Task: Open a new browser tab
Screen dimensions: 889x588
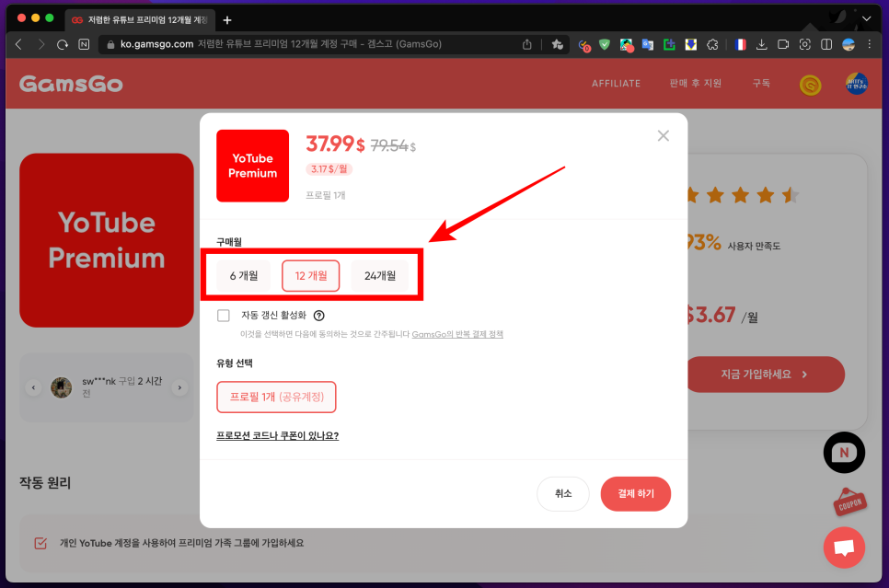Action: tap(227, 20)
